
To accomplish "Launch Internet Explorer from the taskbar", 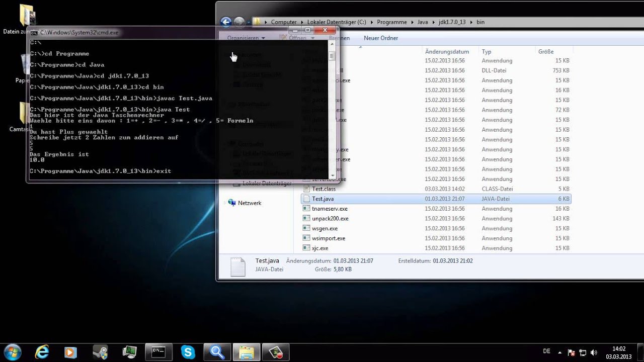I will click(41, 351).
